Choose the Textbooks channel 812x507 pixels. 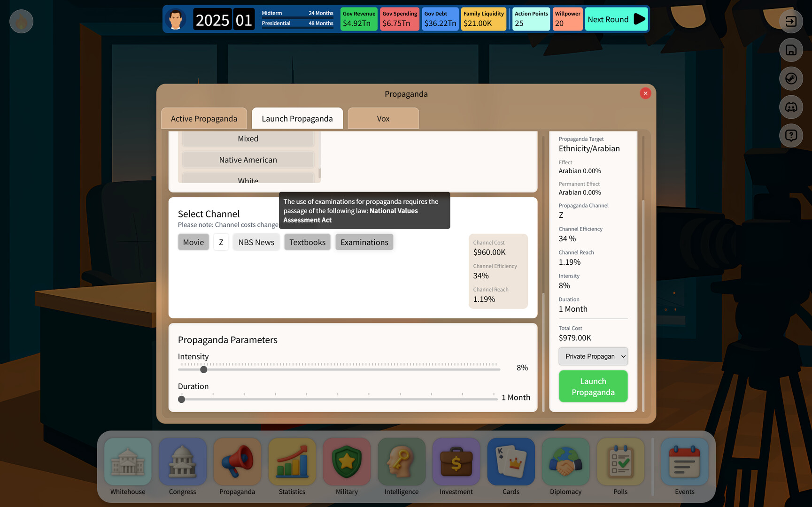tap(308, 242)
